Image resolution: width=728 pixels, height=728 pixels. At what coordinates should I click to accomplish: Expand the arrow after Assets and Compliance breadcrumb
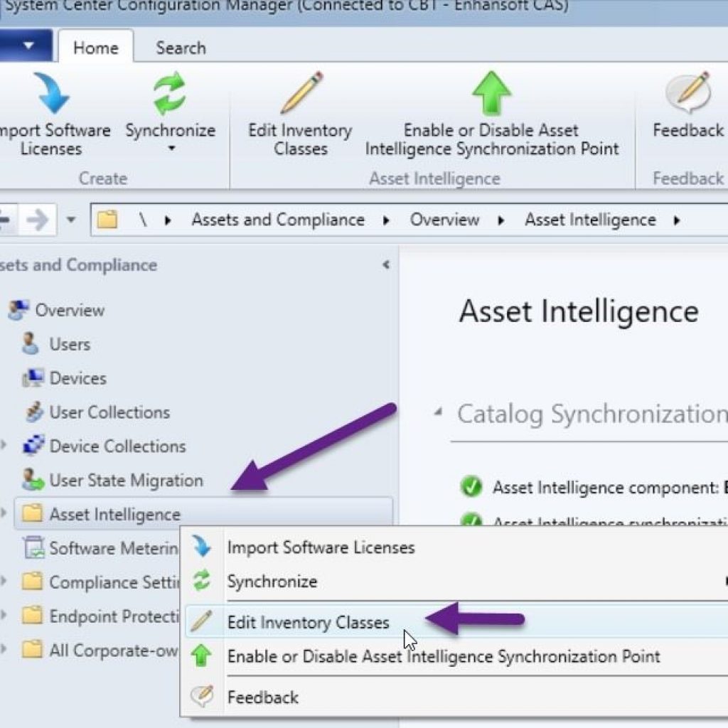coord(386,220)
